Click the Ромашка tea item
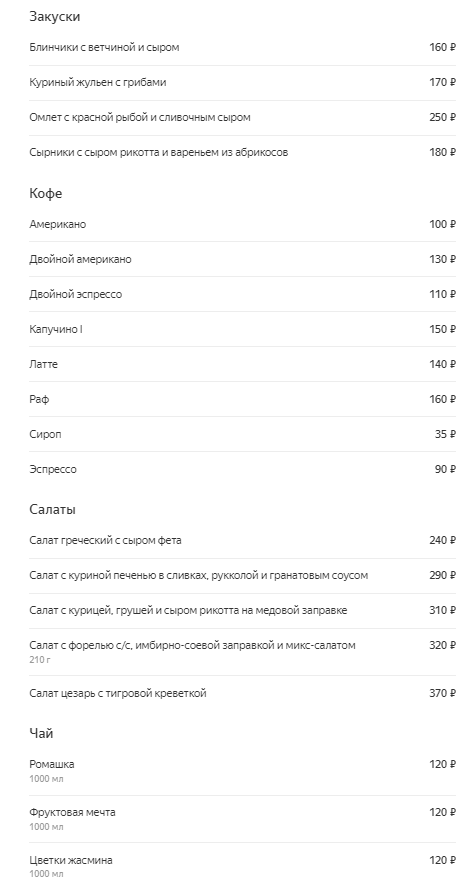475x879 pixels. 242,771
